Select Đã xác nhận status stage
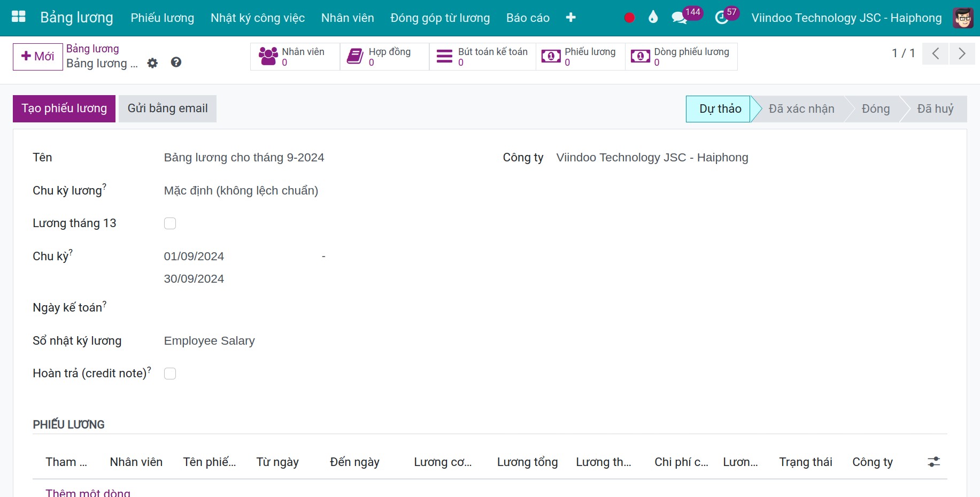This screenshot has height=497, width=980. [801, 109]
